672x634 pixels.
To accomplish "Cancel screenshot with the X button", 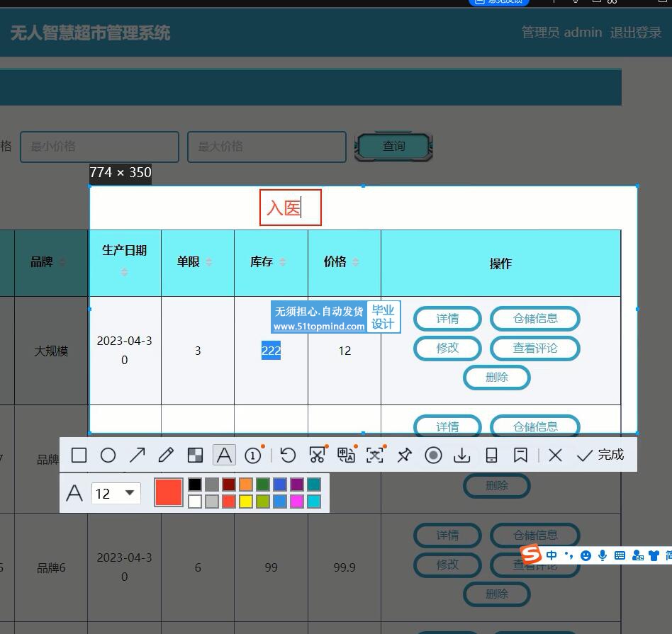I will [x=555, y=455].
